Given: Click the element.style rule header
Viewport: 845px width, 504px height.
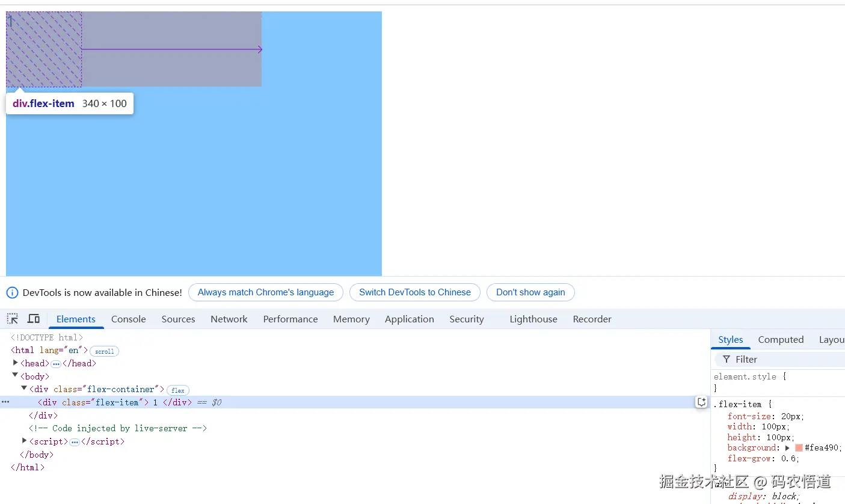Looking at the screenshot, I should (750, 376).
